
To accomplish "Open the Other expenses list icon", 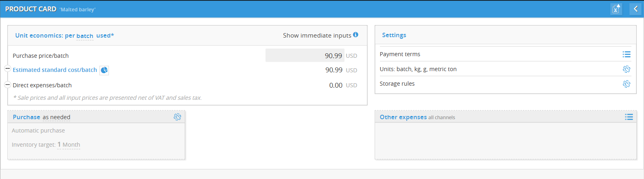I will point(629,117).
